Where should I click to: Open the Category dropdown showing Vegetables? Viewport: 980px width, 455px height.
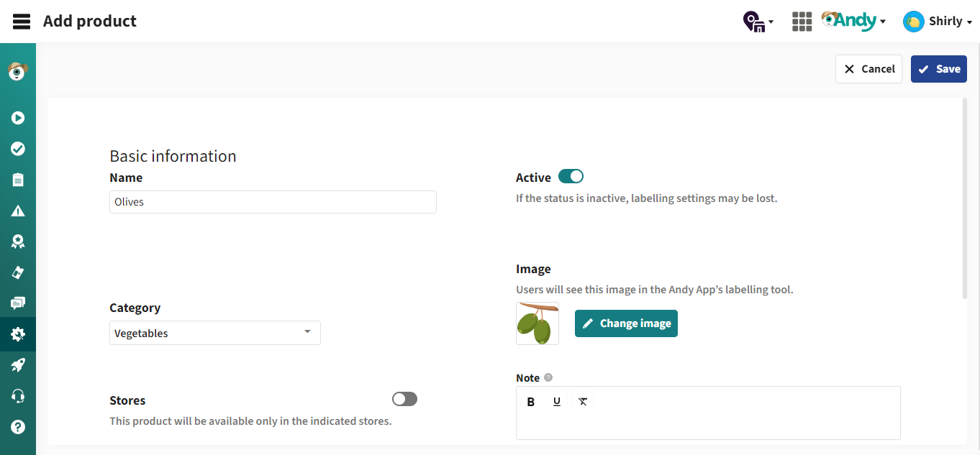click(x=214, y=333)
